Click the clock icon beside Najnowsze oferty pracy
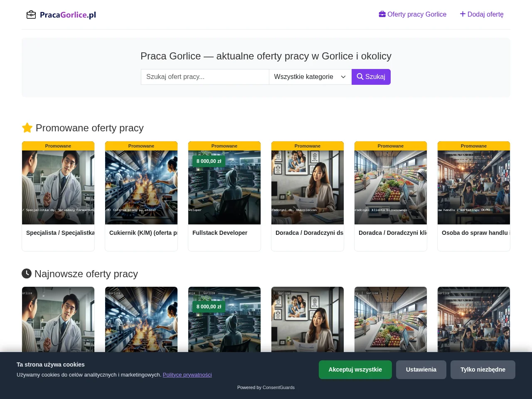The width and height of the screenshot is (532, 399). [x=27, y=273]
